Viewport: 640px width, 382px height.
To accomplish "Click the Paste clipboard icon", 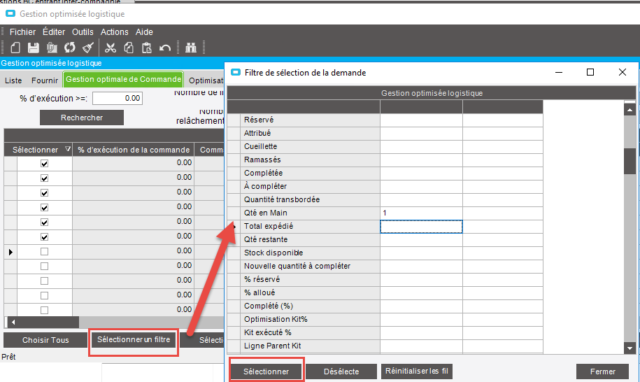I will click(x=147, y=48).
